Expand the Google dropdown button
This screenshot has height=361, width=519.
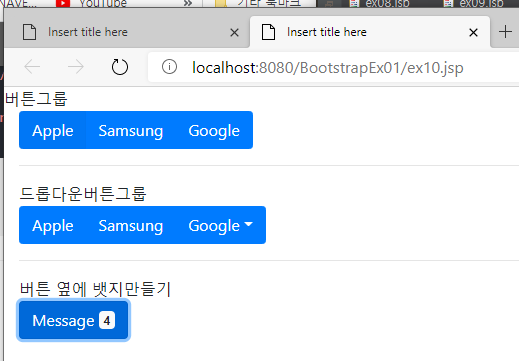221,225
